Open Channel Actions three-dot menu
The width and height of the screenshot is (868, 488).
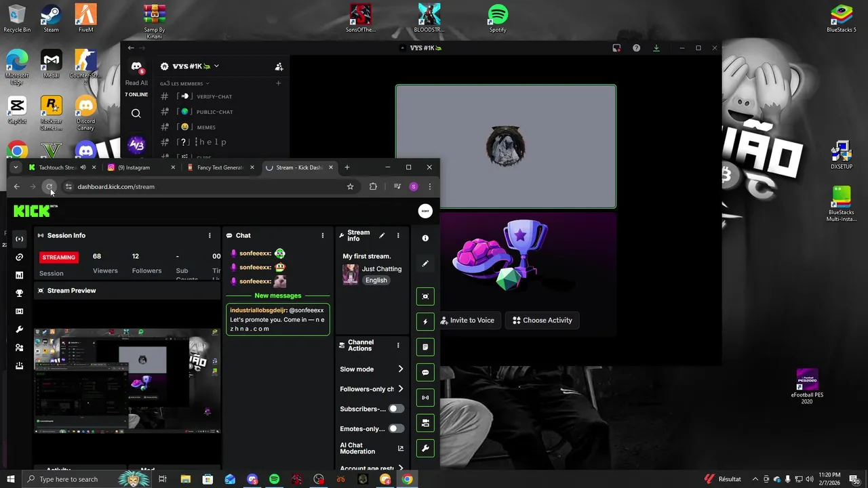[398, 346]
